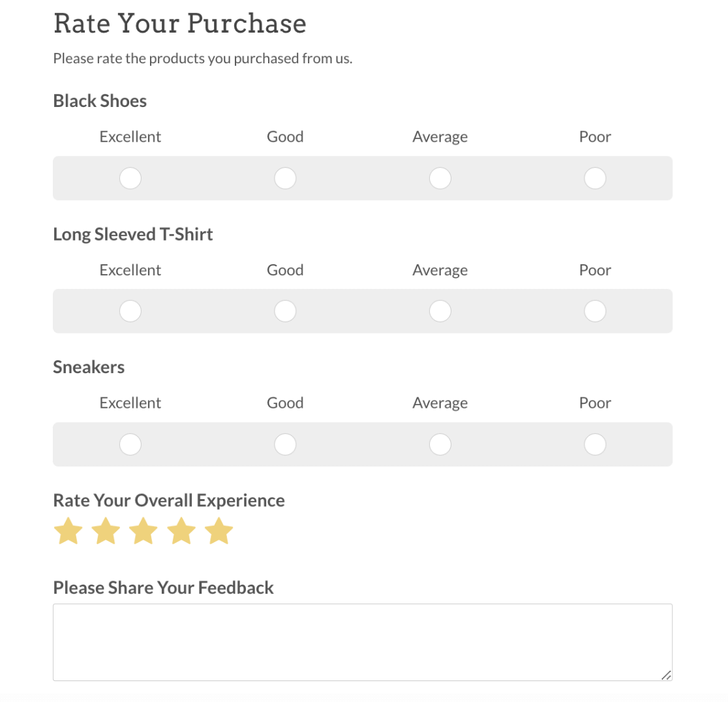Choose Poor for Sneakers
This screenshot has height=702, width=728.
(595, 444)
